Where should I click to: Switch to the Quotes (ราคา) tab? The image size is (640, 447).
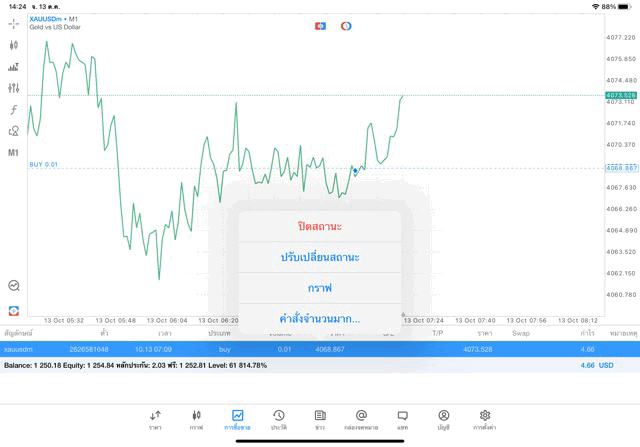pos(155,418)
